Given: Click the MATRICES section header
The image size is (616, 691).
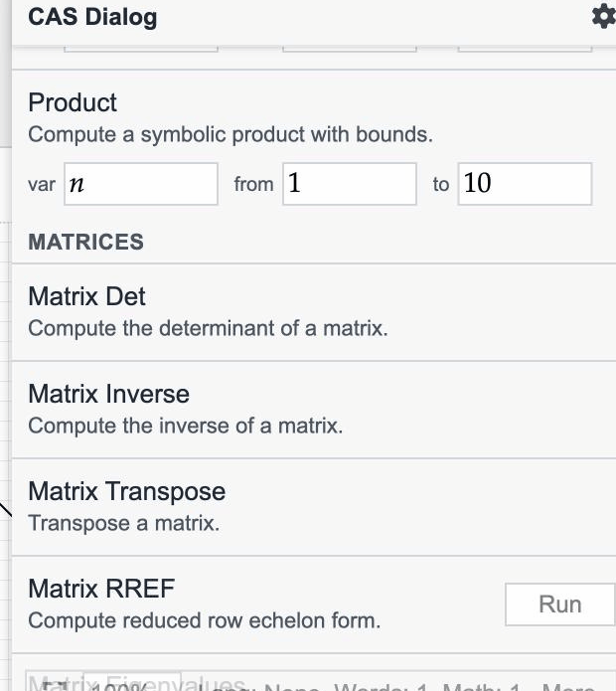Looking at the screenshot, I should [x=85, y=242].
